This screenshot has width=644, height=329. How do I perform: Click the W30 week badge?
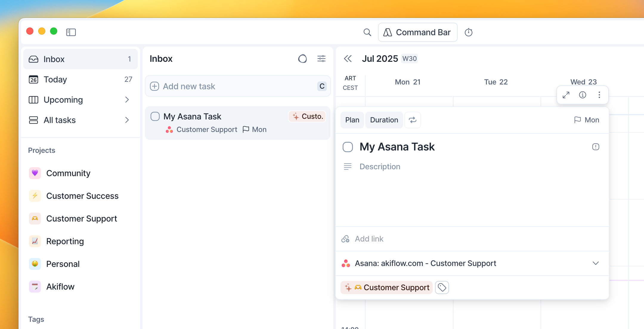[409, 59]
